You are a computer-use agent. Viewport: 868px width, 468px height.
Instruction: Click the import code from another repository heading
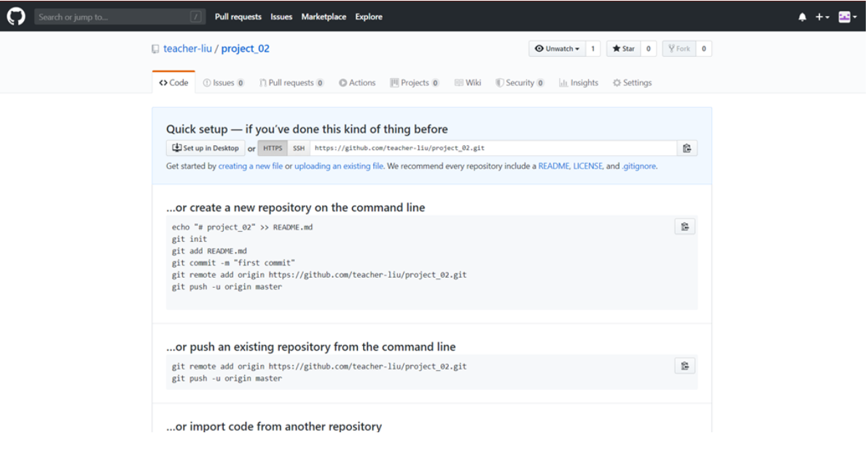(274, 426)
